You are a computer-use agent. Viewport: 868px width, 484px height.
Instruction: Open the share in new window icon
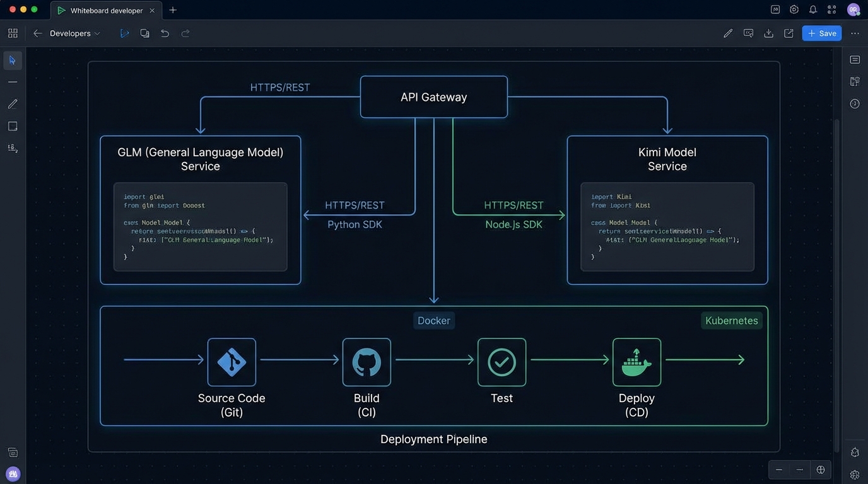point(789,33)
